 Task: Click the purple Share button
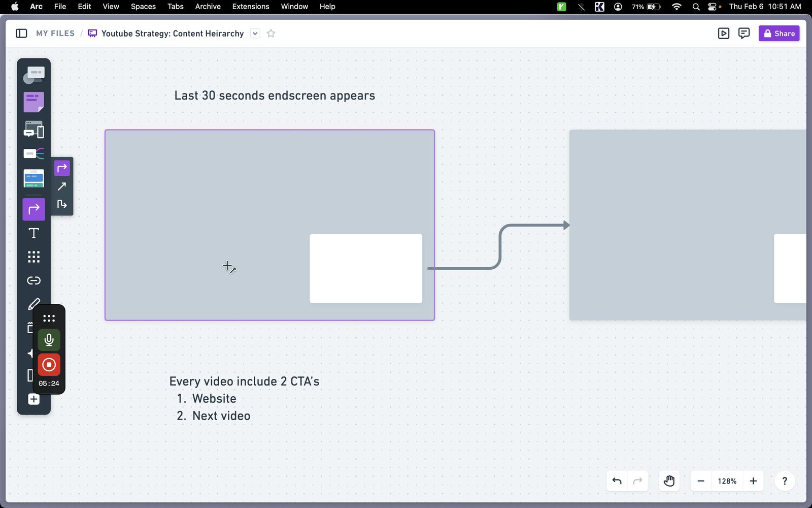(x=779, y=34)
